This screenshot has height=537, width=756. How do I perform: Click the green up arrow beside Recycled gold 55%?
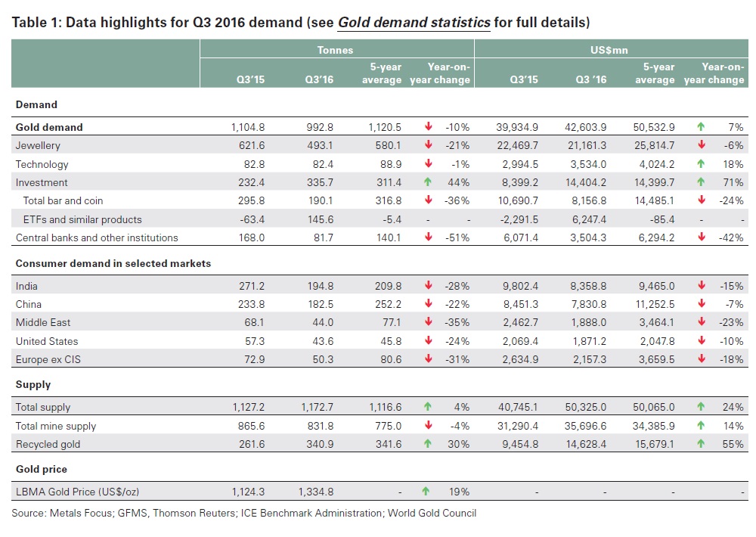[700, 444]
